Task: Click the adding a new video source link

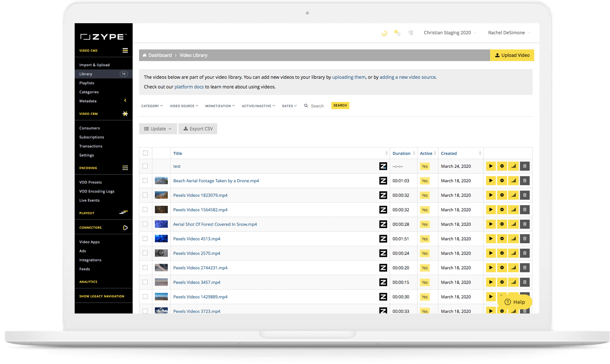Action: [408, 77]
